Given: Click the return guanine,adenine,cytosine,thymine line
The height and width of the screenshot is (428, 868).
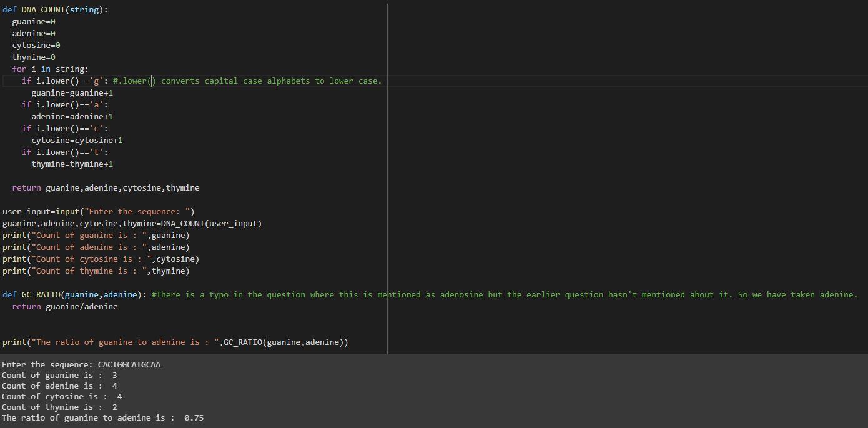Looking at the screenshot, I should point(106,188).
